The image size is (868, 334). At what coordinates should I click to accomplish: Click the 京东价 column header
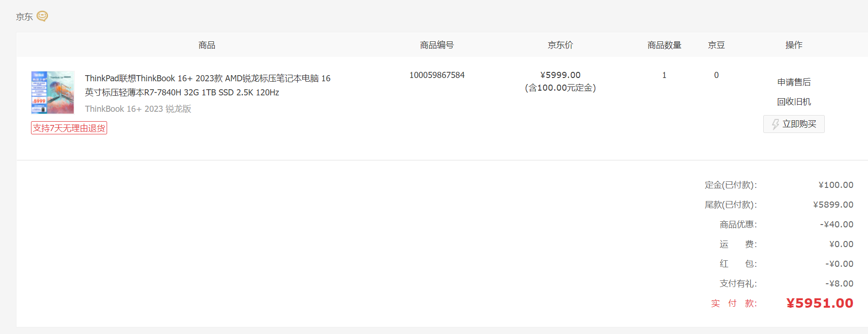tap(560, 45)
